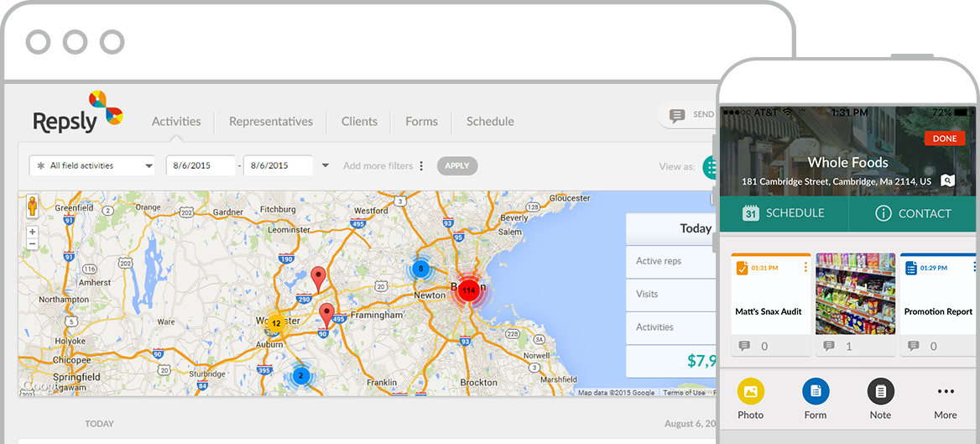Select the Today stats header

[x=671, y=228]
